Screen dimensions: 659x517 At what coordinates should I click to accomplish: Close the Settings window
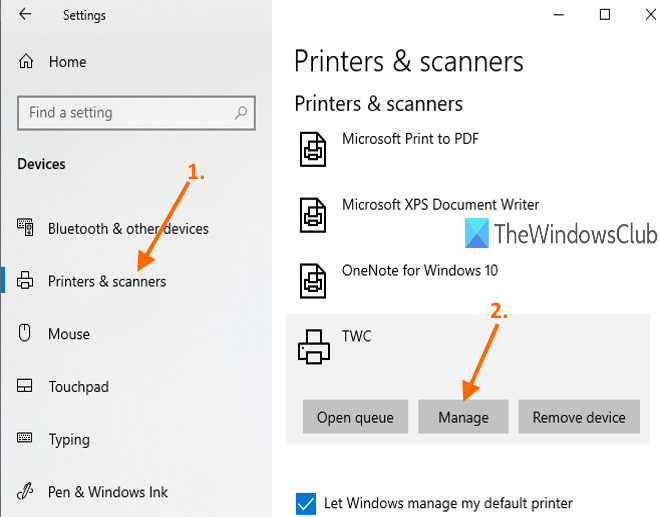[x=651, y=15]
